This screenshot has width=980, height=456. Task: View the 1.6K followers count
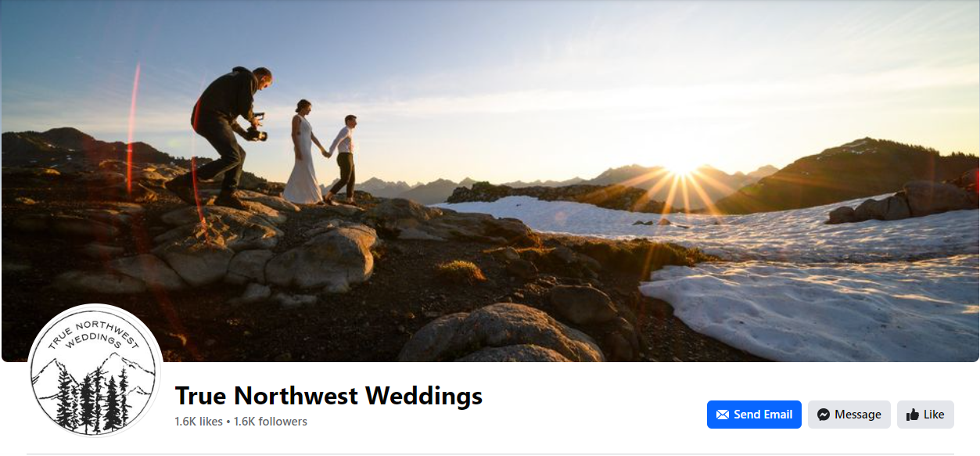[271, 422]
